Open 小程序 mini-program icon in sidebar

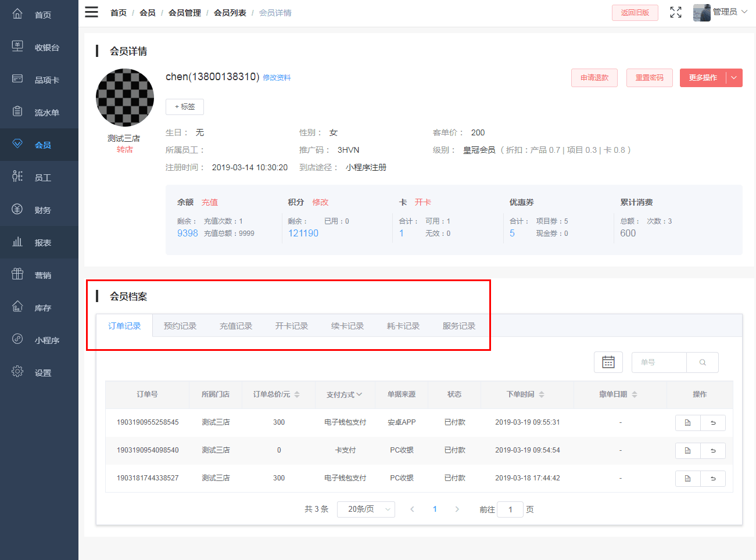[x=17, y=339]
